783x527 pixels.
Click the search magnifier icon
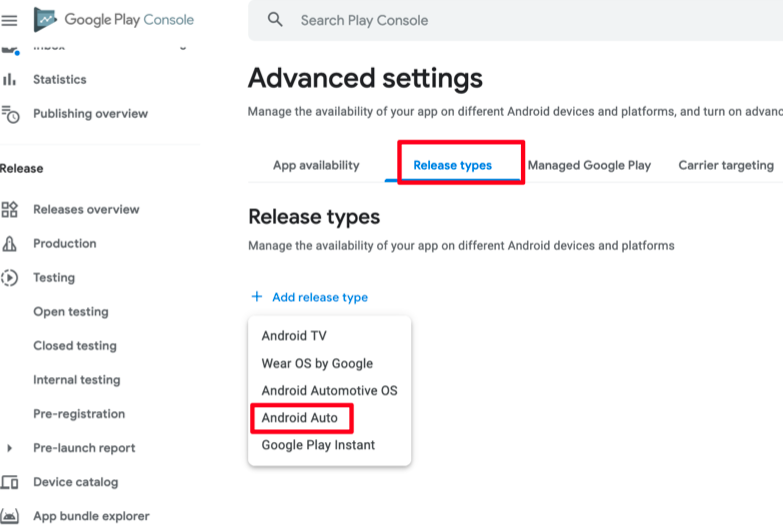[x=275, y=20]
